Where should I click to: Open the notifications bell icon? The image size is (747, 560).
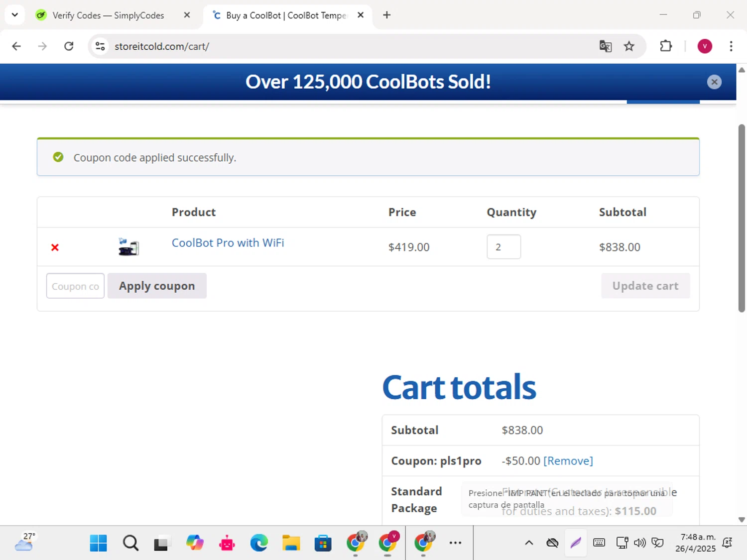[x=728, y=543]
